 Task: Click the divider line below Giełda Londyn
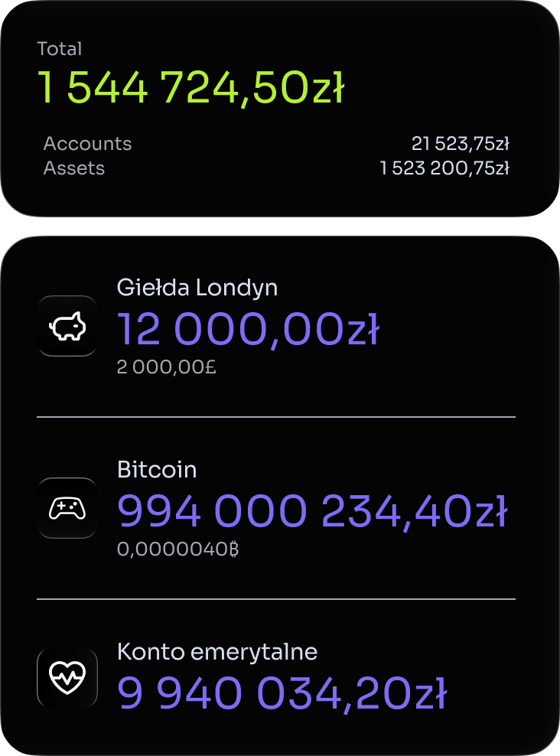(276, 417)
